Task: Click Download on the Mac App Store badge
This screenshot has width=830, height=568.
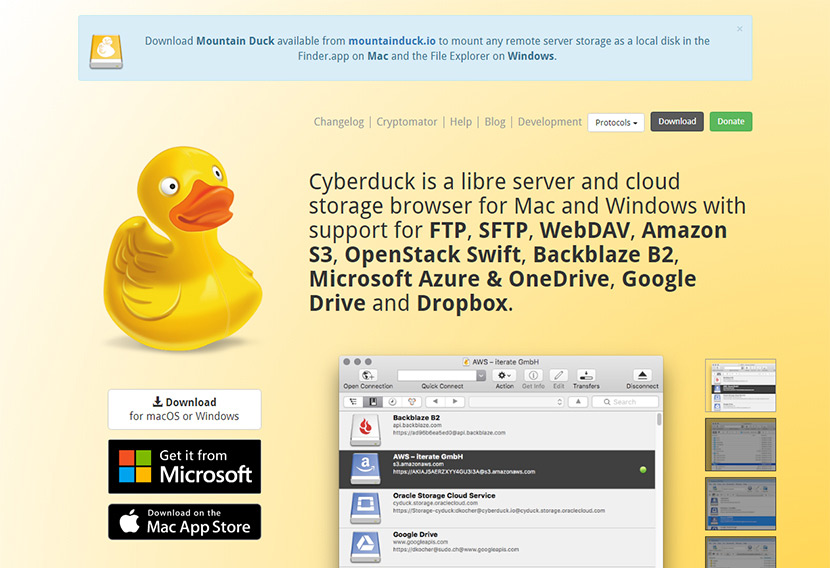Action: click(184, 522)
